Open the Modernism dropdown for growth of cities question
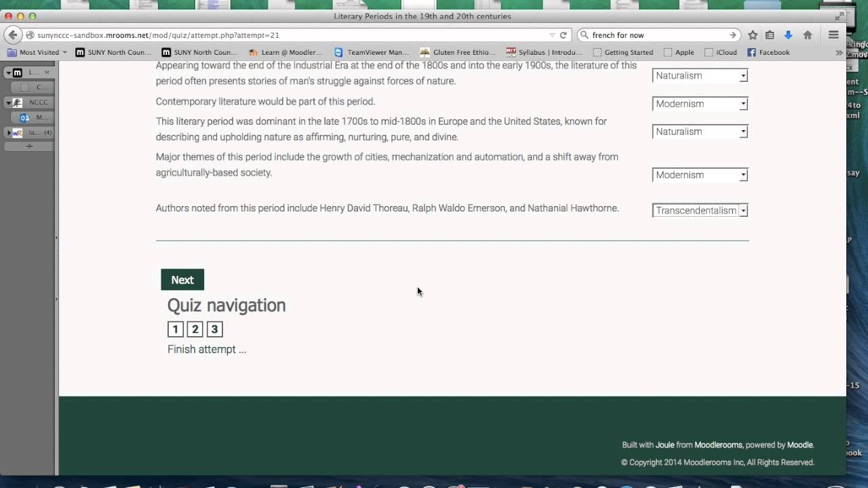 pos(700,175)
